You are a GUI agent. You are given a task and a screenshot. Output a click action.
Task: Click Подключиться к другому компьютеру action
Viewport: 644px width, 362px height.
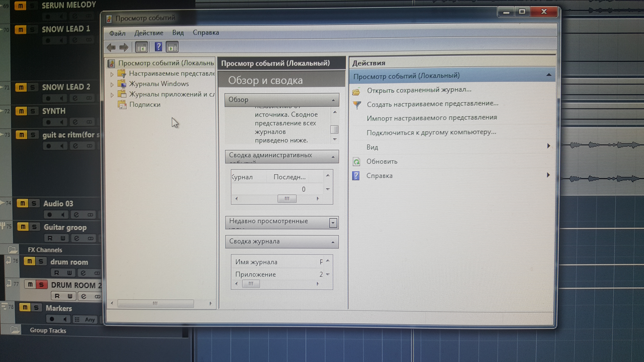(x=431, y=132)
